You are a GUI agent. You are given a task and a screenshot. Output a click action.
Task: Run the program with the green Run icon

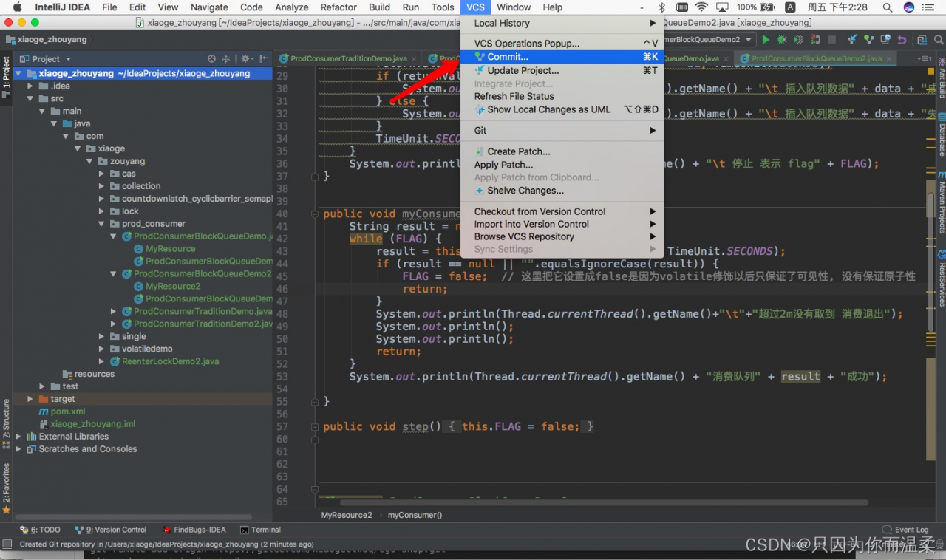(766, 40)
